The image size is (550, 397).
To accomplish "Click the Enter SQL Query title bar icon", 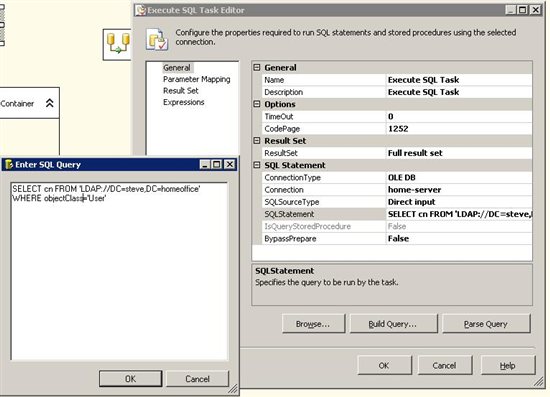I will (9, 164).
